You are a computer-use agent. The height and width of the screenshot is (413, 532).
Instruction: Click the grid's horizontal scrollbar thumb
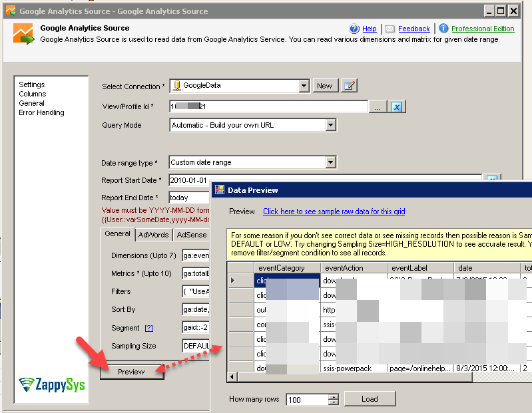[355, 376]
